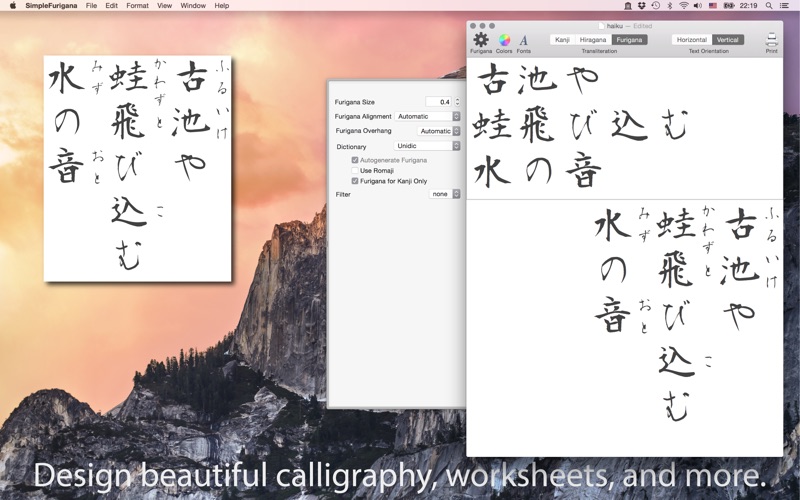Open Spotlight search in menu bar

pyautogui.click(x=769, y=5)
